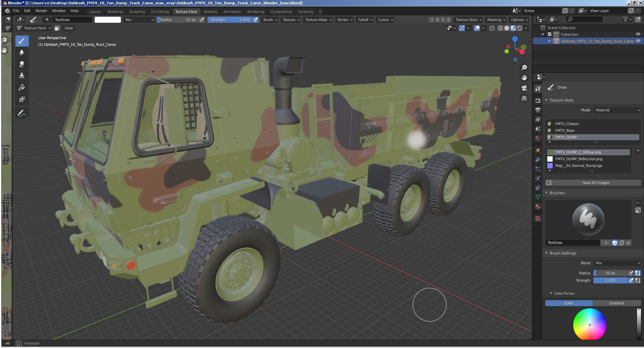This screenshot has height=348, width=644.
Task: Open the Texture Slots header dropdown
Action: 469,20
